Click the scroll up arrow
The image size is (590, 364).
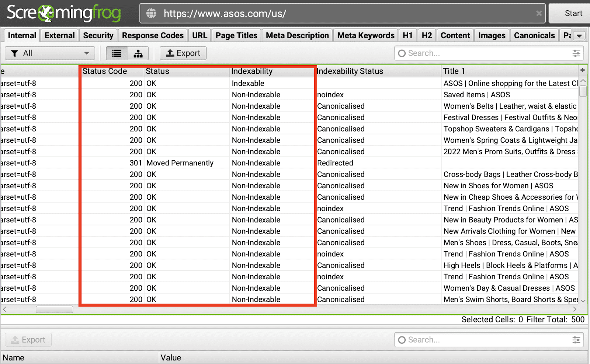click(583, 81)
